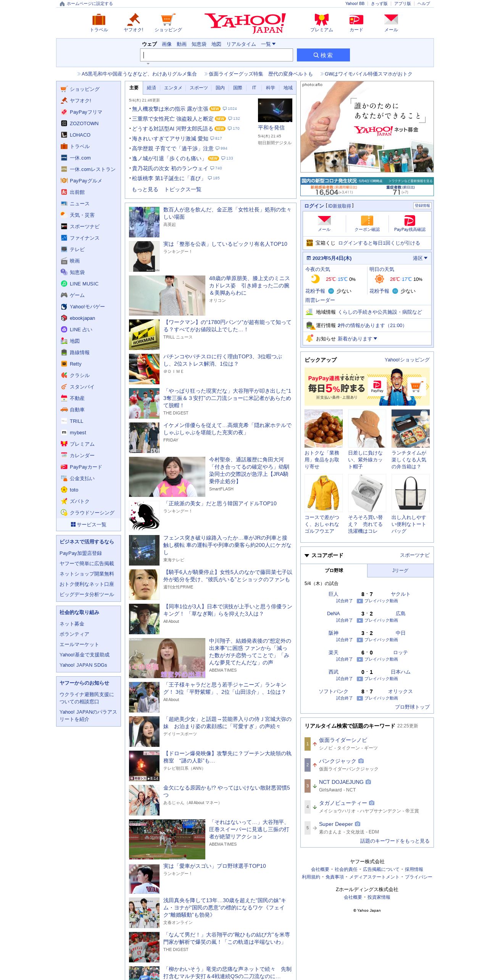Open LOHACO in the sidebar

point(80,135)
